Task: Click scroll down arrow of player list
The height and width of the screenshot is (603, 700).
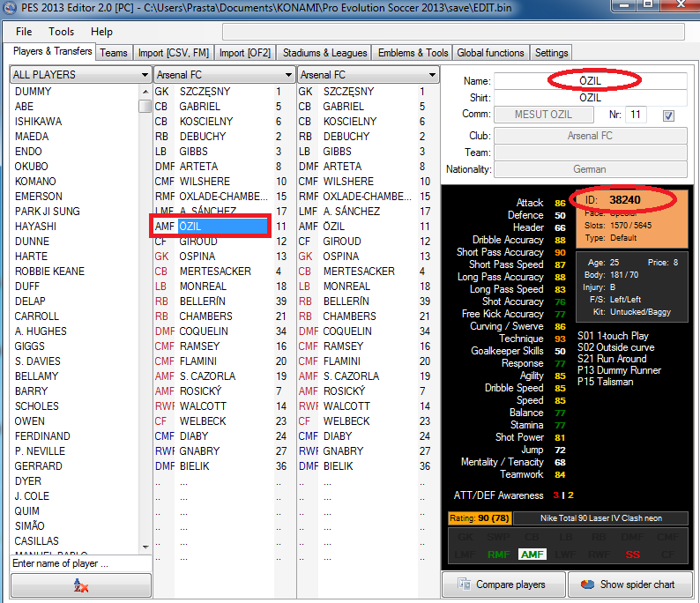Action: (145, 547)
